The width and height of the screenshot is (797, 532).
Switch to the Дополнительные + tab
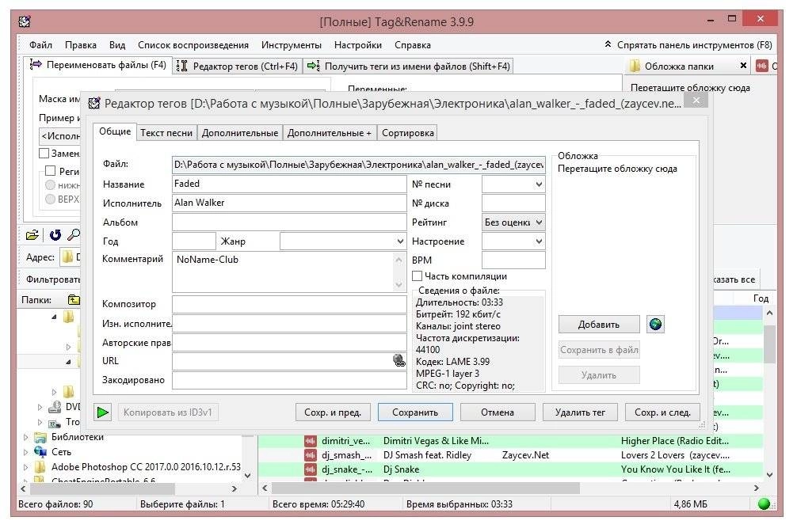[x=329, y=133]
